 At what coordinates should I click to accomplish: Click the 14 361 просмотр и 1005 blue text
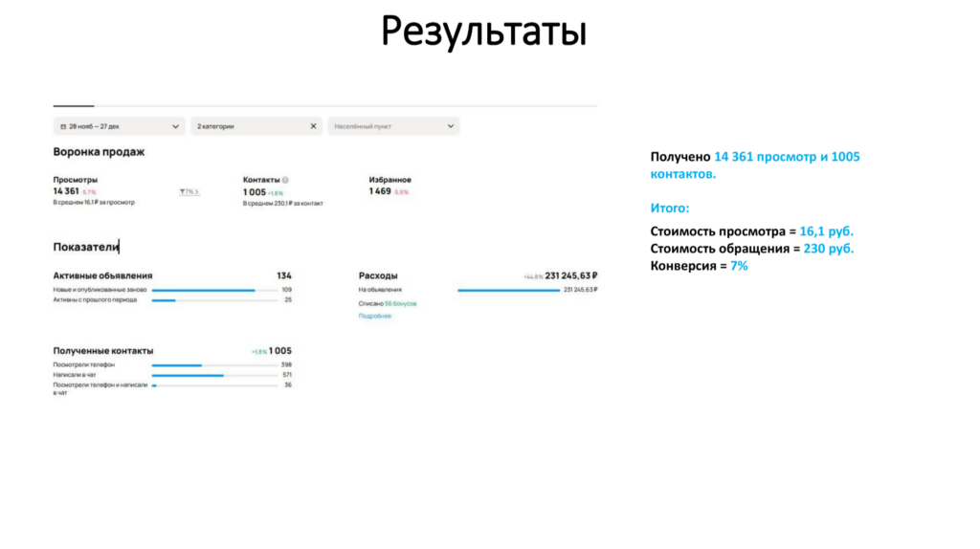787,157
